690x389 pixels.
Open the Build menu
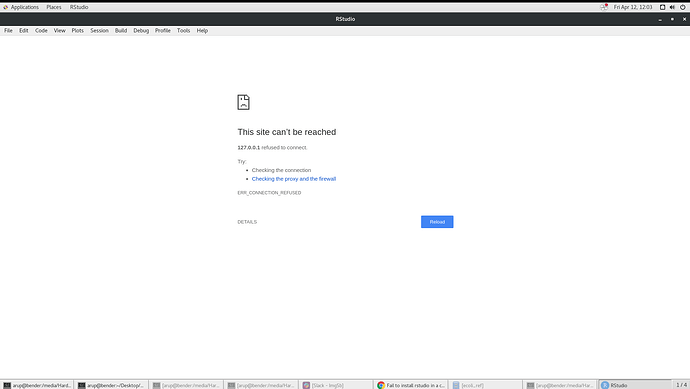click(121, 30)
